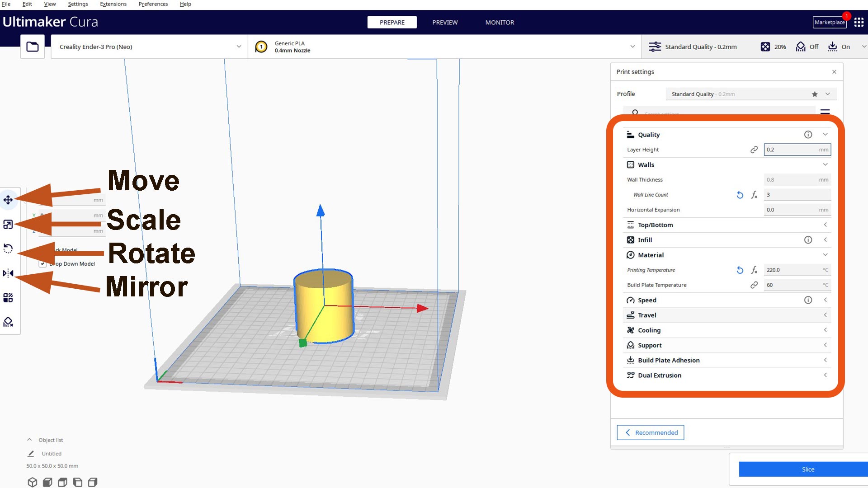The image size is (868, 488).
Task: Click the info icon on Quality row
Action: tap(808, 135)
